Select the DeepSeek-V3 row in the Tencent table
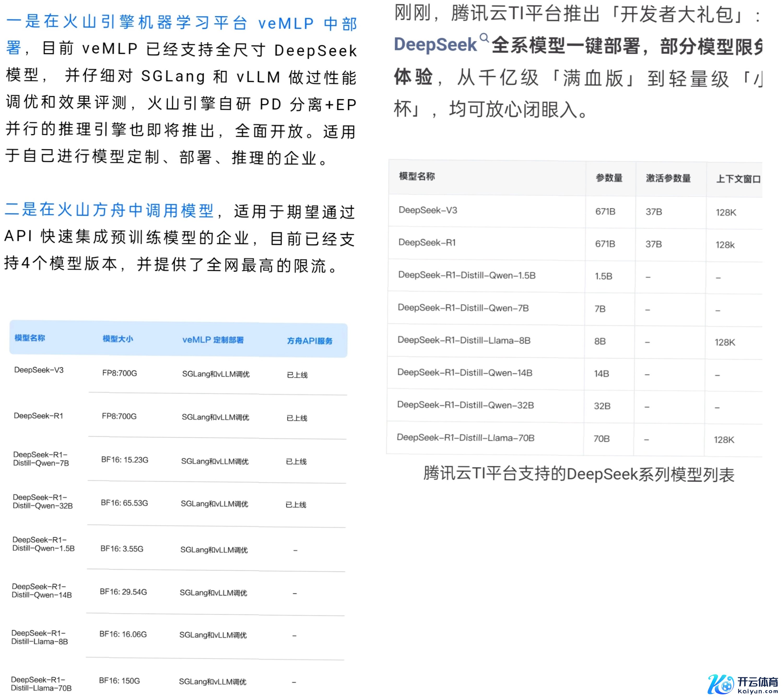 pyautogui.click(x=428, y=210)
